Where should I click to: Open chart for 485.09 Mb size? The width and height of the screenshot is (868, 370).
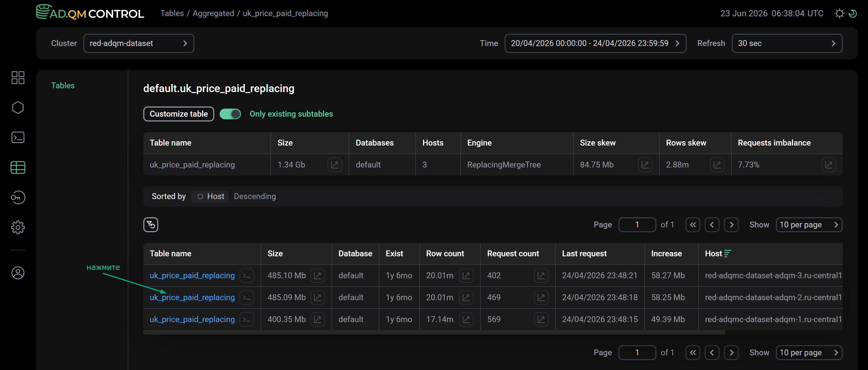(x=317, y=297)
